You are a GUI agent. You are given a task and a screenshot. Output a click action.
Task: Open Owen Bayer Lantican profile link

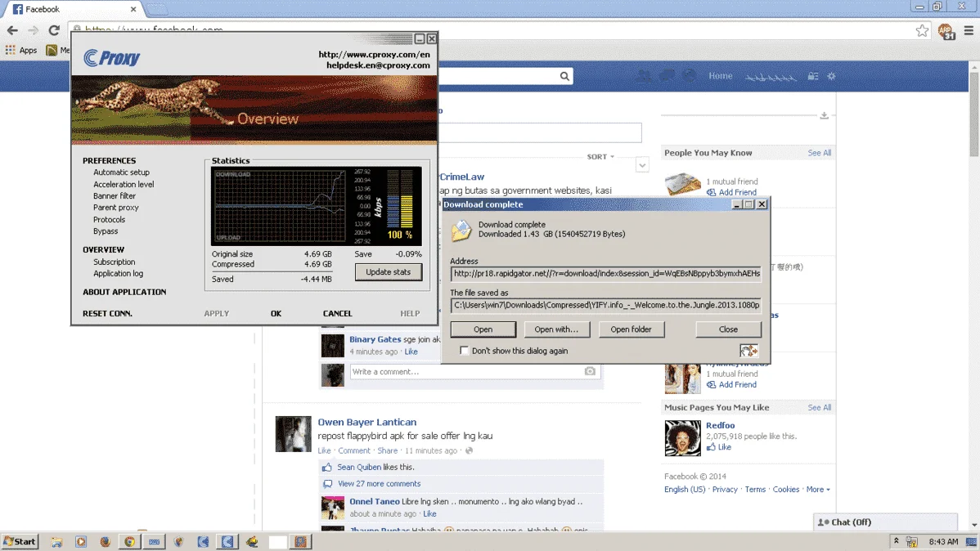point(366,423)
